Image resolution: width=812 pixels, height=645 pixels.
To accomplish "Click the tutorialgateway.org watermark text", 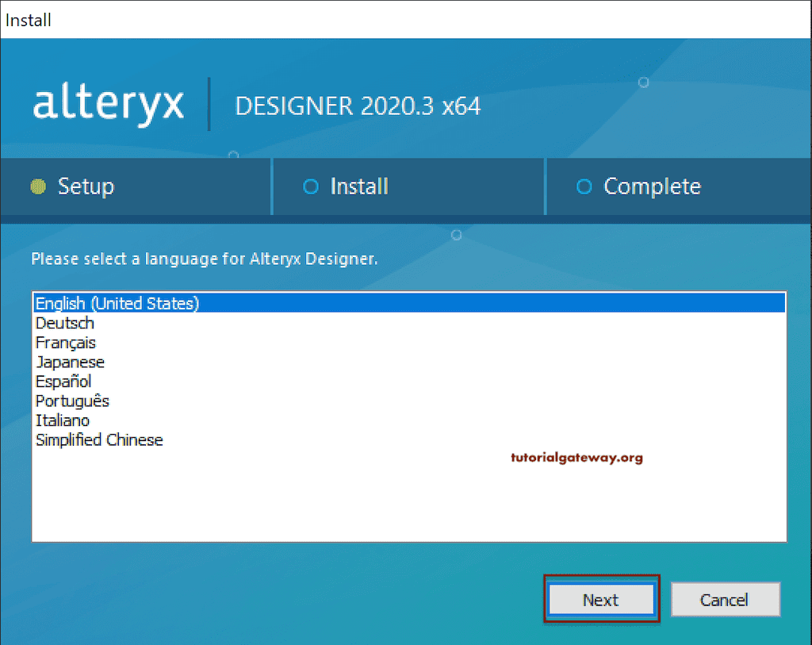I will click(576, 458).
